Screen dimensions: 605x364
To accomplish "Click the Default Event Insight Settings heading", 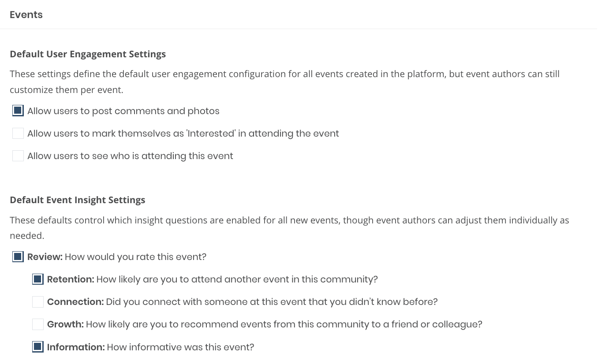I will [77, 200].
